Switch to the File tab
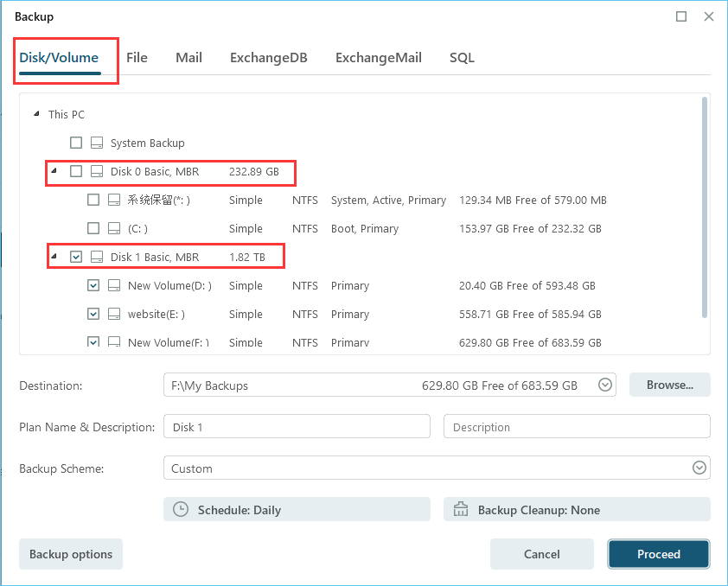 137,58
